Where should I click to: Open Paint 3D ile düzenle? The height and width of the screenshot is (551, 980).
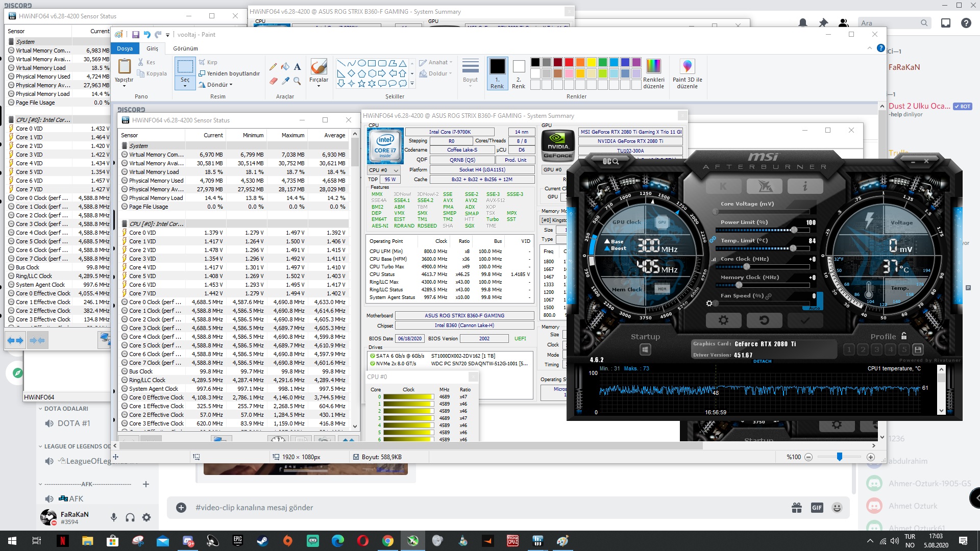point(687,73)
